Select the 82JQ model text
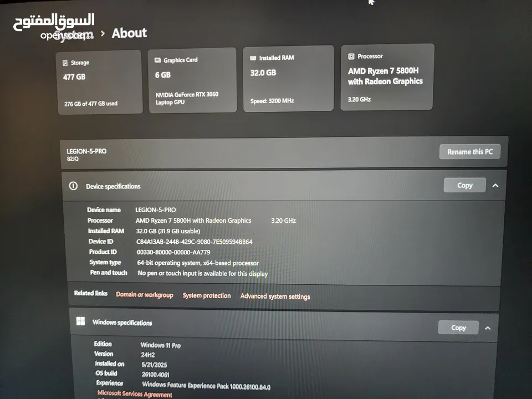Viewport: 532px width, 399px height. tap(73, 159)
